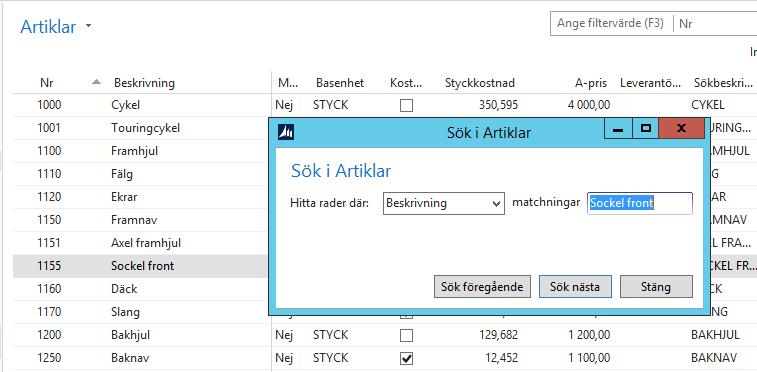Click the BAKNAV search description cell
757x372 pixels.
tap(714, 358)
